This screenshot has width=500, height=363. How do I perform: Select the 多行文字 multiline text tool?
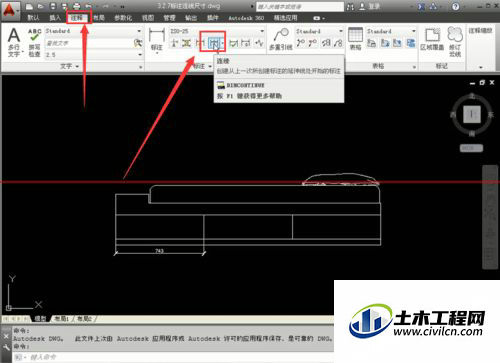[14, 42]
